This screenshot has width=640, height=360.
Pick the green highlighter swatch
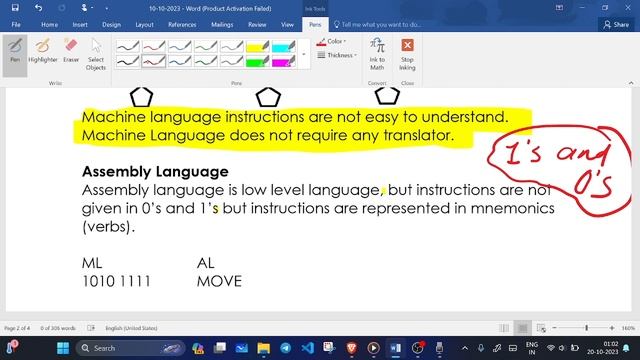click(x=258, y=61)
